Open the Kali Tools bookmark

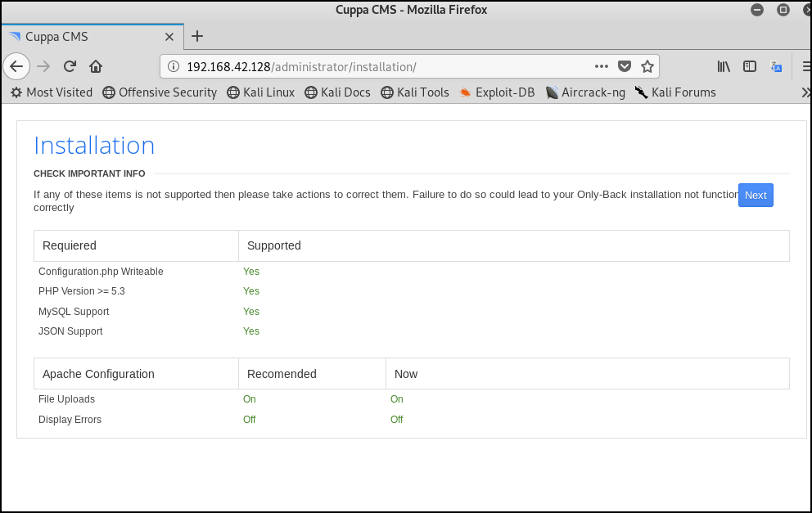coord(415,92)
